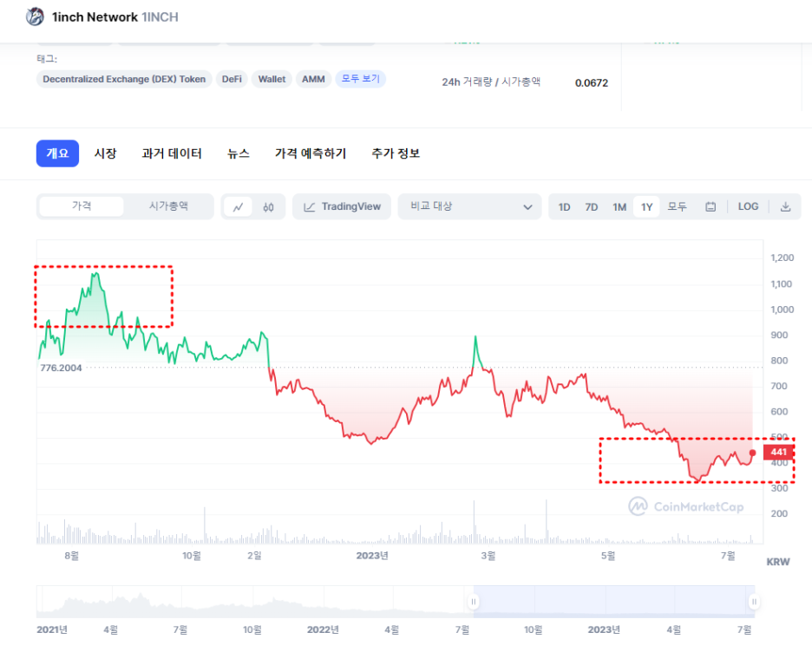
Task: Click the 24h 거래량 / 시가총액 label
Action: click(491, 81)
